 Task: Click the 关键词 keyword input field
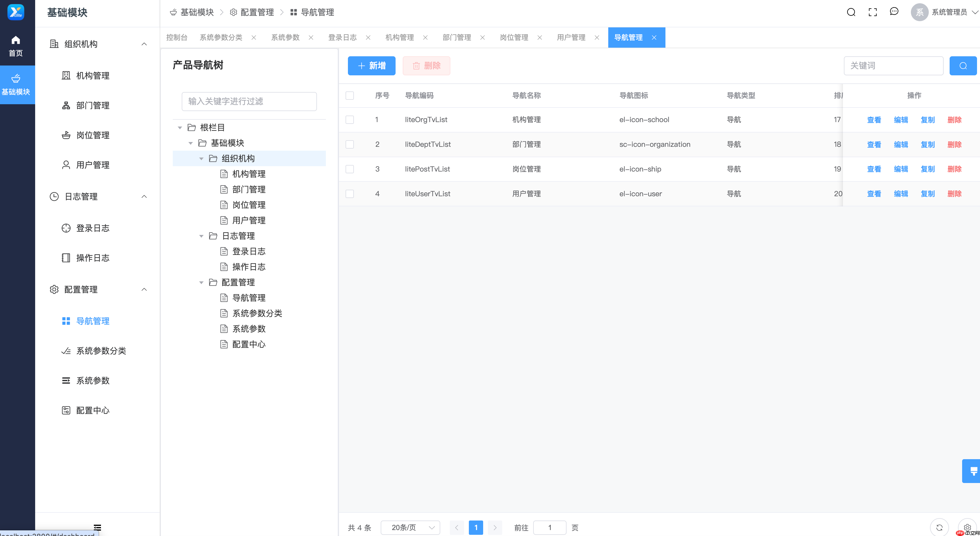pos(893,66)
